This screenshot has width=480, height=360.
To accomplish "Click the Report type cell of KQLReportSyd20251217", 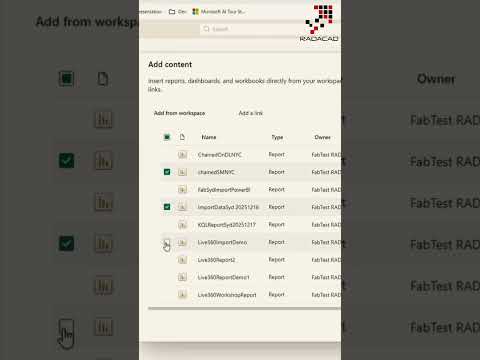I will [x=277, y=225].
